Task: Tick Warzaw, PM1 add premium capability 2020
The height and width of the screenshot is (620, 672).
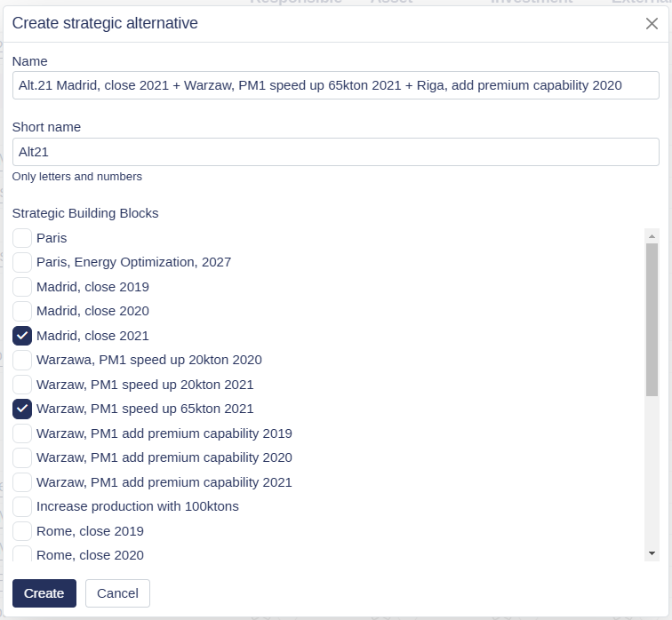Action: click(22, 457)
